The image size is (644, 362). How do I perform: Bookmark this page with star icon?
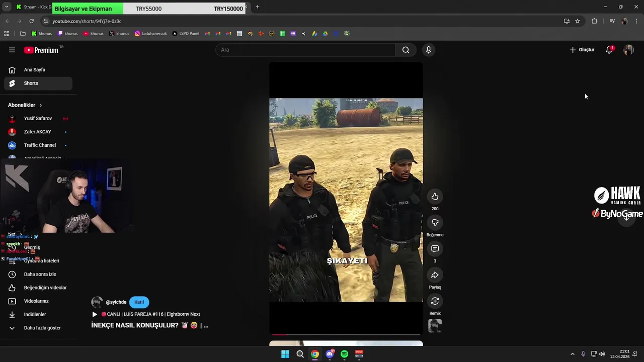(578, 21)
